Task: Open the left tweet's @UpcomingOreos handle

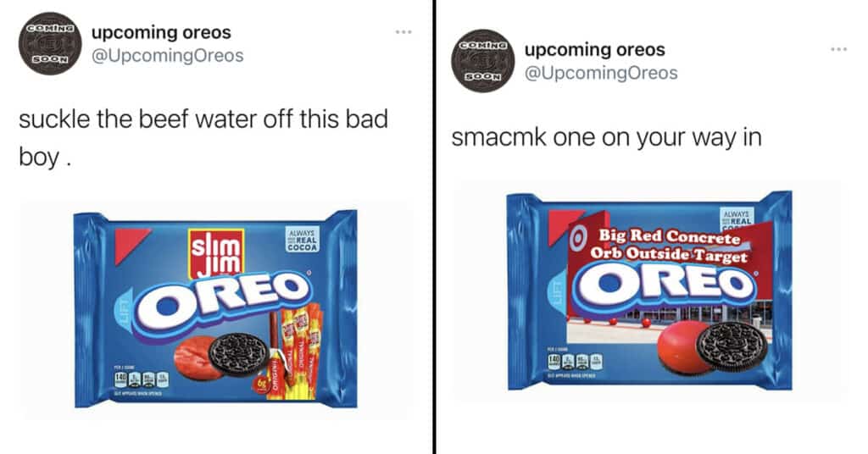Action: (x=167, y=56)
